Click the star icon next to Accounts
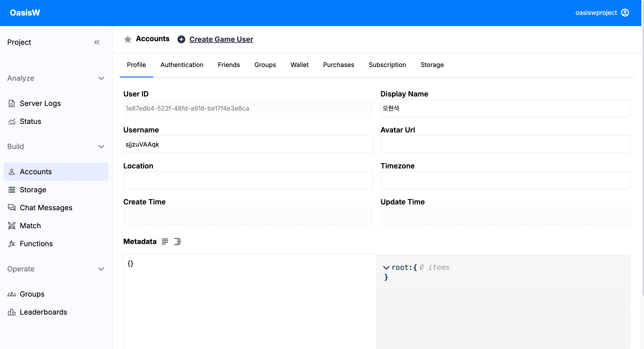 (128, 39)
